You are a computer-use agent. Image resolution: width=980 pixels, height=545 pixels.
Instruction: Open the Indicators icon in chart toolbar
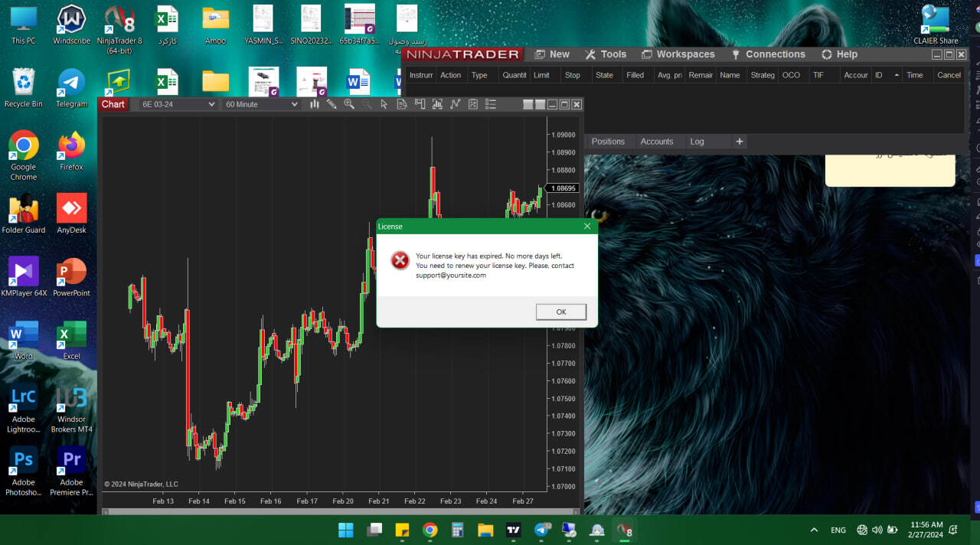pyautogui.click(x=437, y=104)
